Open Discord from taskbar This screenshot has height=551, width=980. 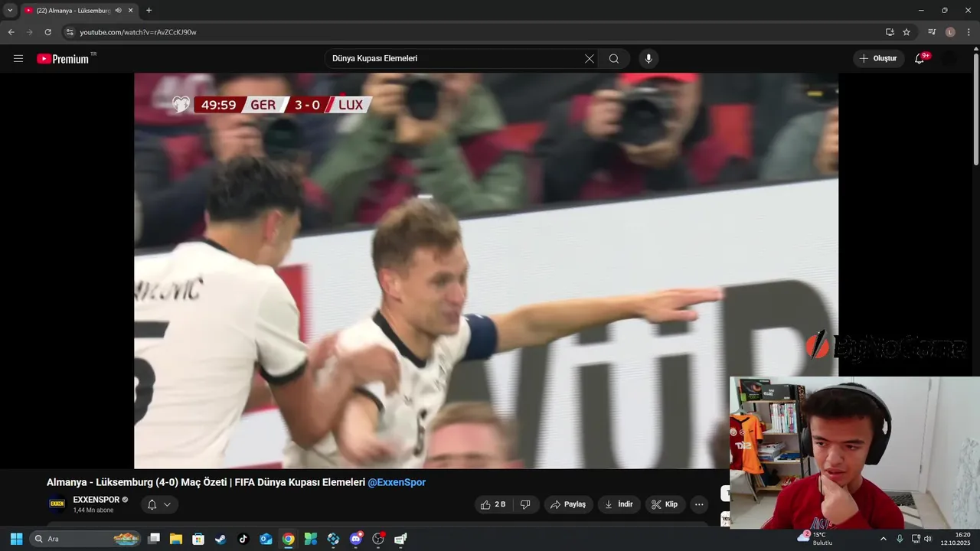pos(356,539)
